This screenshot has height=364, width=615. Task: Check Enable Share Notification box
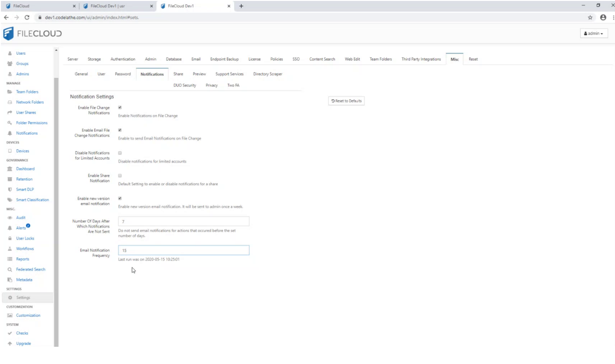click(120, 176)
